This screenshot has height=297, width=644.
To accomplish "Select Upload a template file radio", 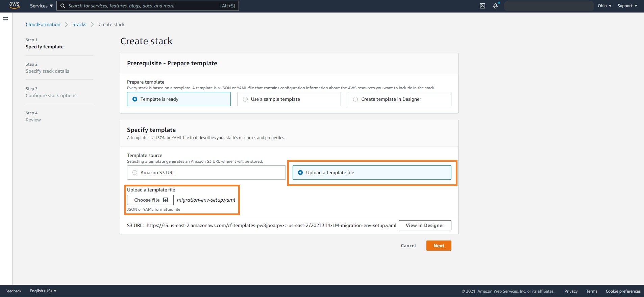I will point(372,173).
